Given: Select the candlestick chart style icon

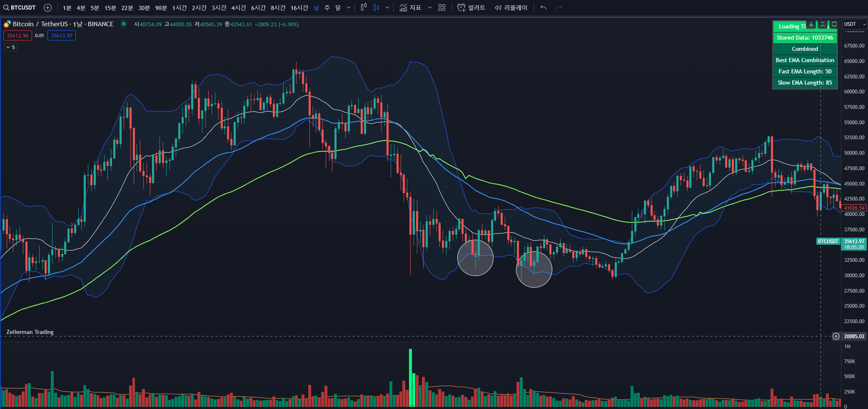Looking at the screenshot, I should click(377, 8).
